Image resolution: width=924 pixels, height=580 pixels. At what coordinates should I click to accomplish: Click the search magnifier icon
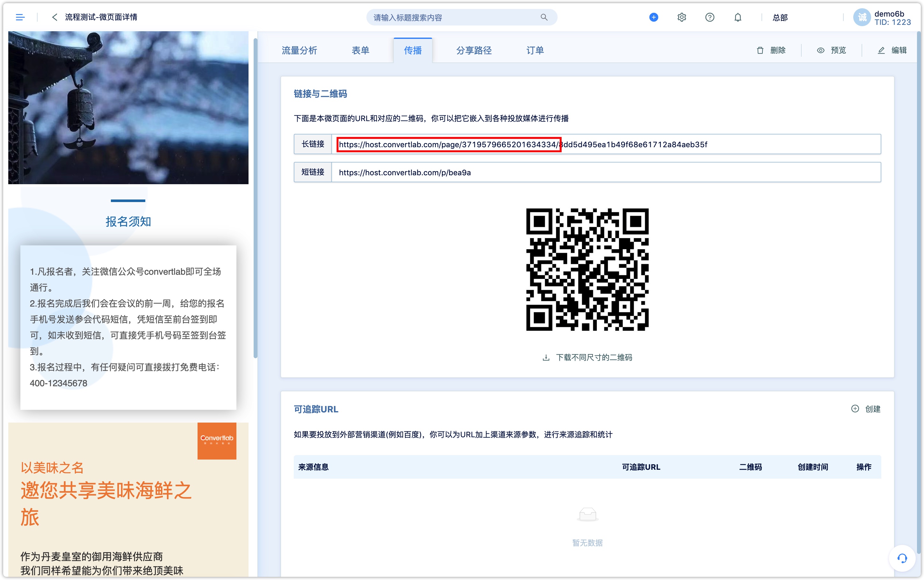[x=544, y=17]
